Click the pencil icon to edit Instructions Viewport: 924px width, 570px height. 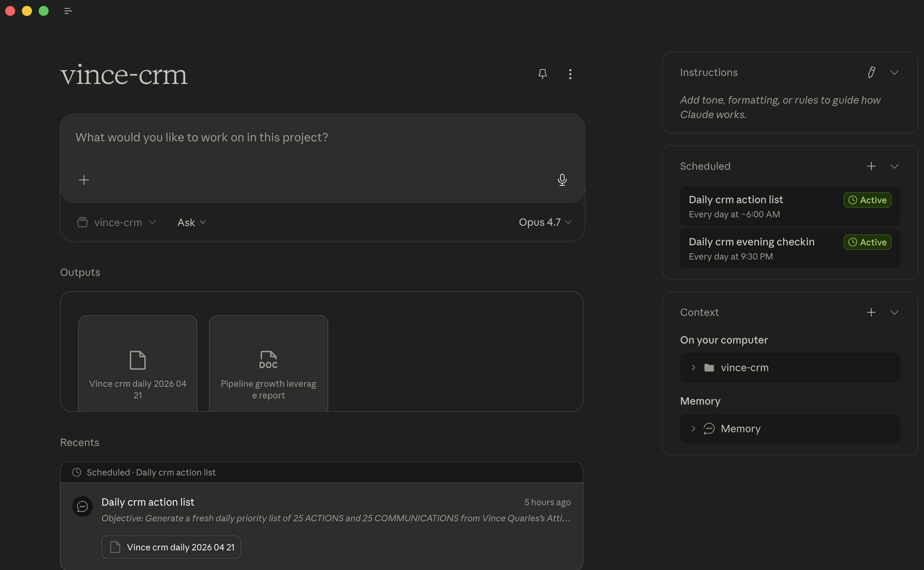point(871,72)
